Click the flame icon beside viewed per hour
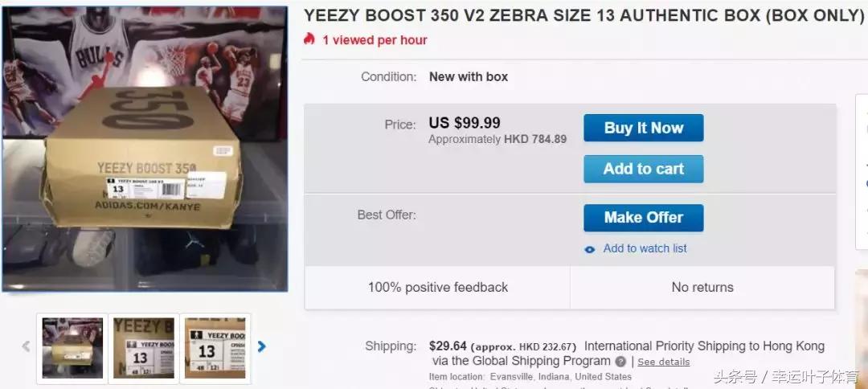Viewport: 868px width, 389px height. point(309,39)
